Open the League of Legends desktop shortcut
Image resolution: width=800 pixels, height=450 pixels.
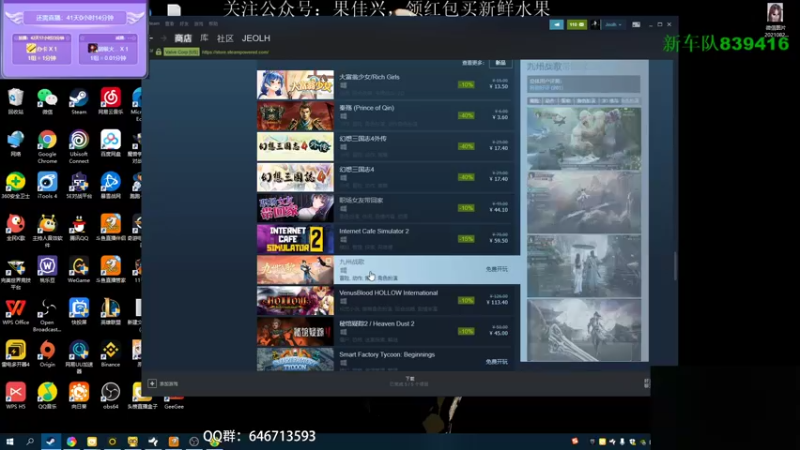110,312
